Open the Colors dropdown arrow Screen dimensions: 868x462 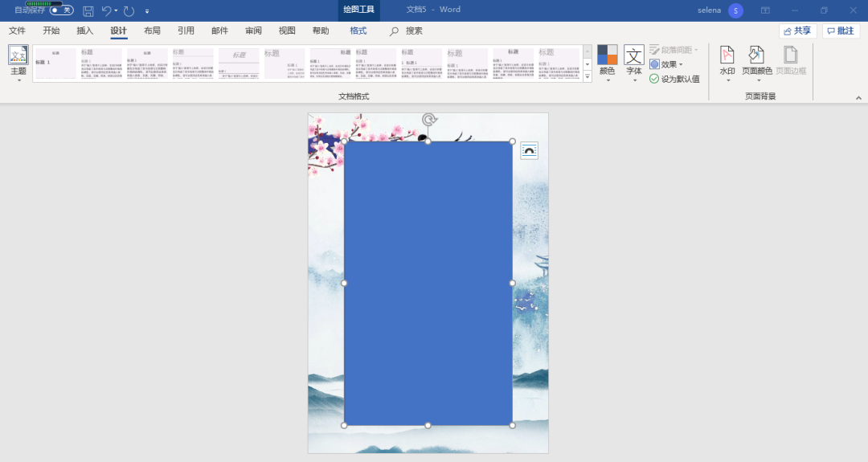point(608,81)
